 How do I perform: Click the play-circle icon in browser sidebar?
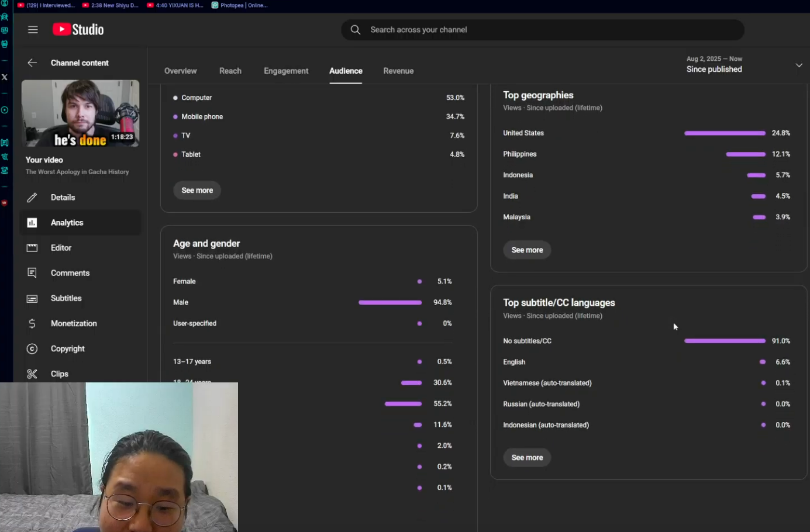coord(5,110)
